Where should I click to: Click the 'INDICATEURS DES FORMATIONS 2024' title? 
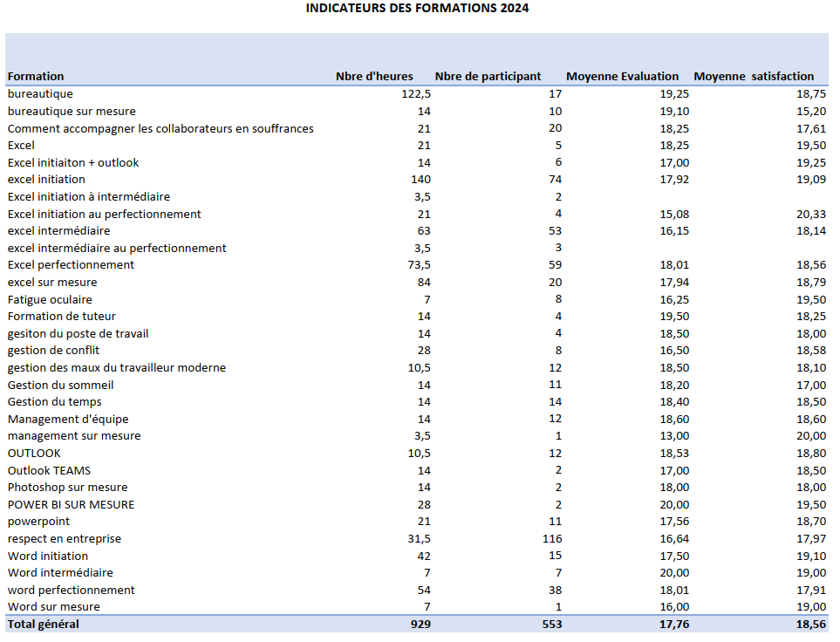pos(417,9)
